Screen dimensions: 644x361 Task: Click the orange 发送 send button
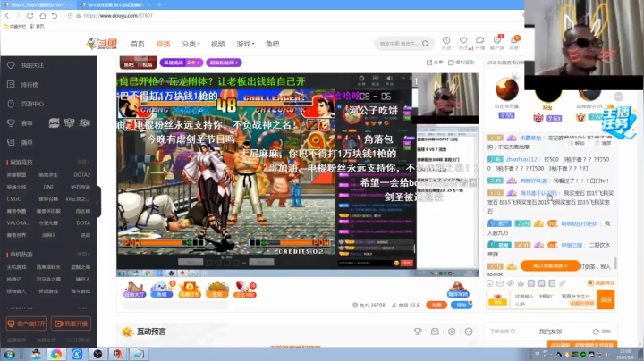[606, 300]
